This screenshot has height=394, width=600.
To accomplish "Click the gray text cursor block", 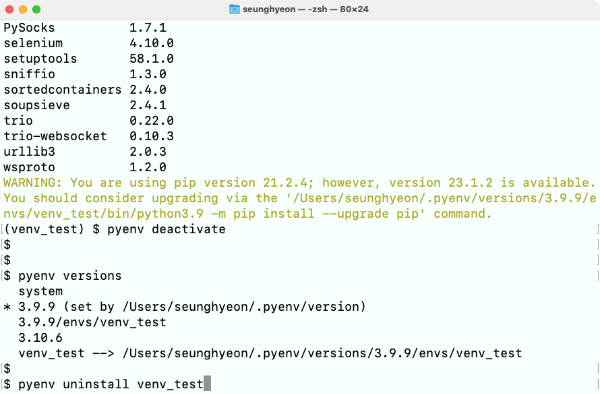I will (207, 384).
